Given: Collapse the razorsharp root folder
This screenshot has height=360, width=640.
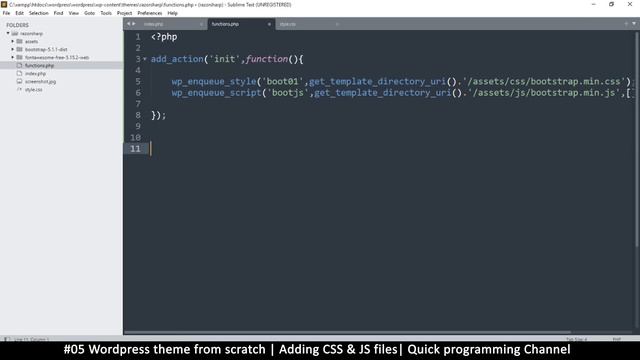Looking at the screenshot, I should click(8, 33).
